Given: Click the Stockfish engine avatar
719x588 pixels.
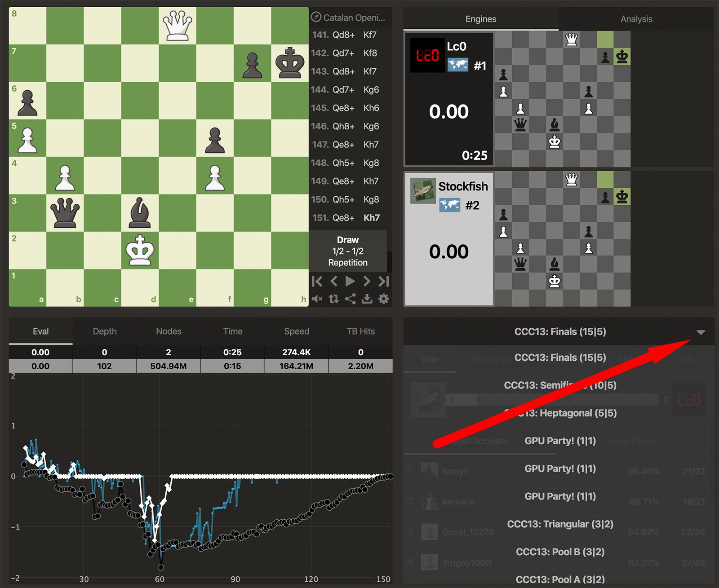Looking at the screenshot, I should pos(423,191).
